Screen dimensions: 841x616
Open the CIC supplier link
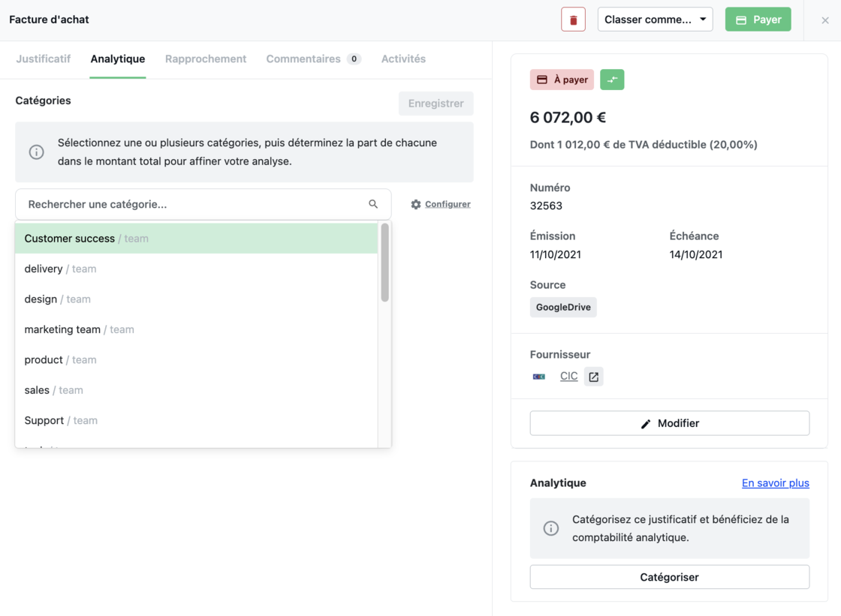[568, 377]
